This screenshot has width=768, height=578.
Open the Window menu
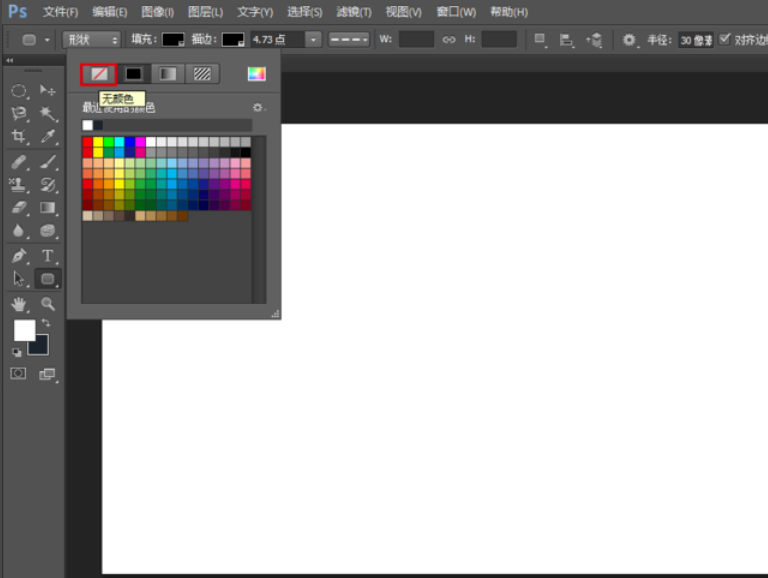coord(456,12)
